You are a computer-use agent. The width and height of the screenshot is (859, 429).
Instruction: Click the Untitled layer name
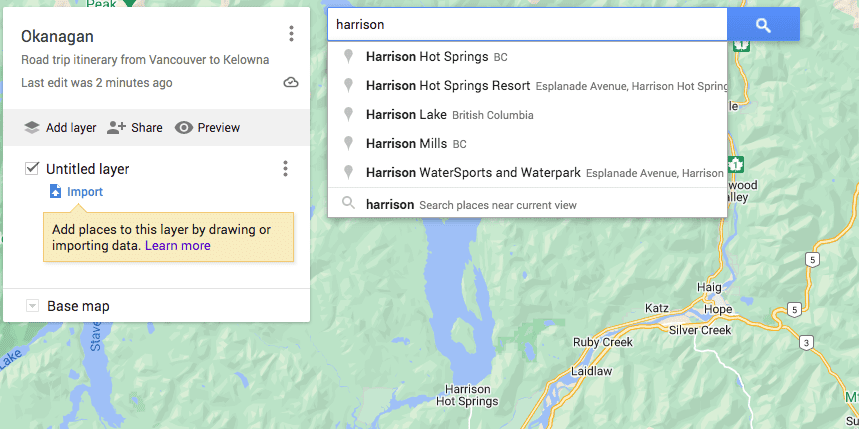click(x=88, y=169)
